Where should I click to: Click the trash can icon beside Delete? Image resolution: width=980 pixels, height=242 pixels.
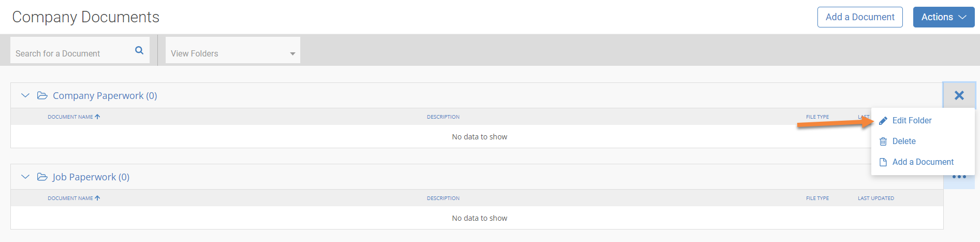pos(883,141)
